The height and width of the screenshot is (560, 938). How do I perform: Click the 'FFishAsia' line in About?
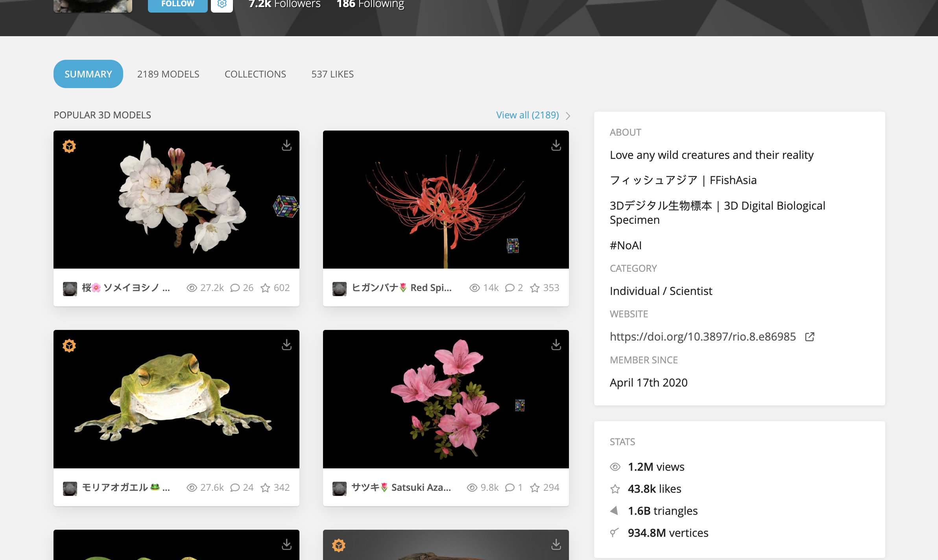pos(683,180)
